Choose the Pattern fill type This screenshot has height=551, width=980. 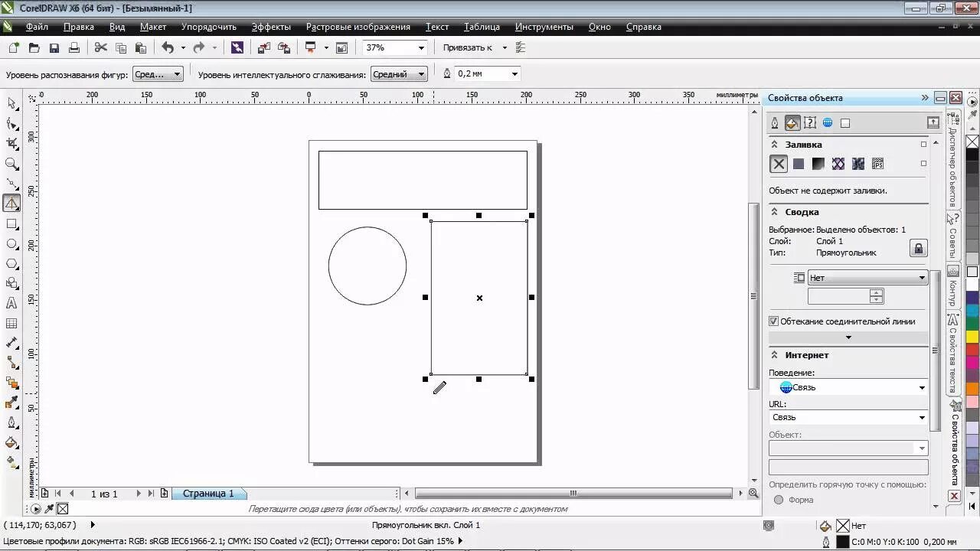pos(838,164)
